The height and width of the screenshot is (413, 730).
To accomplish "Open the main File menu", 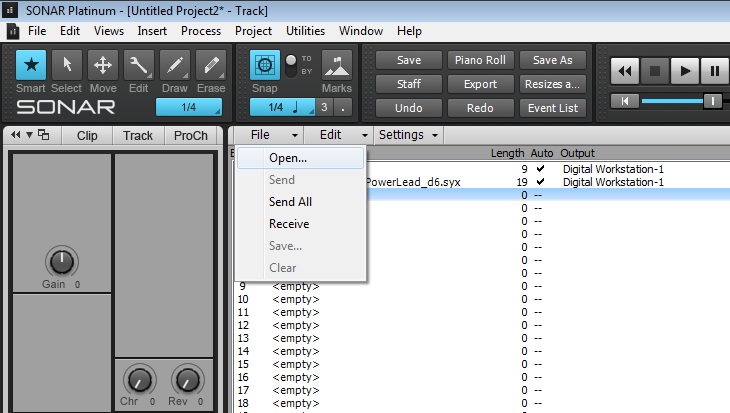I will (37, 31).
